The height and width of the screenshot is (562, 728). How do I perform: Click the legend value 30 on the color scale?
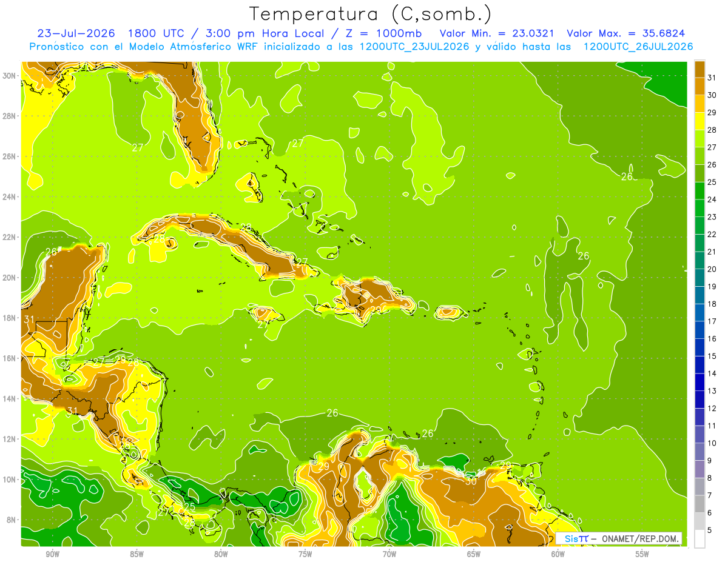(x=712, y=95)
